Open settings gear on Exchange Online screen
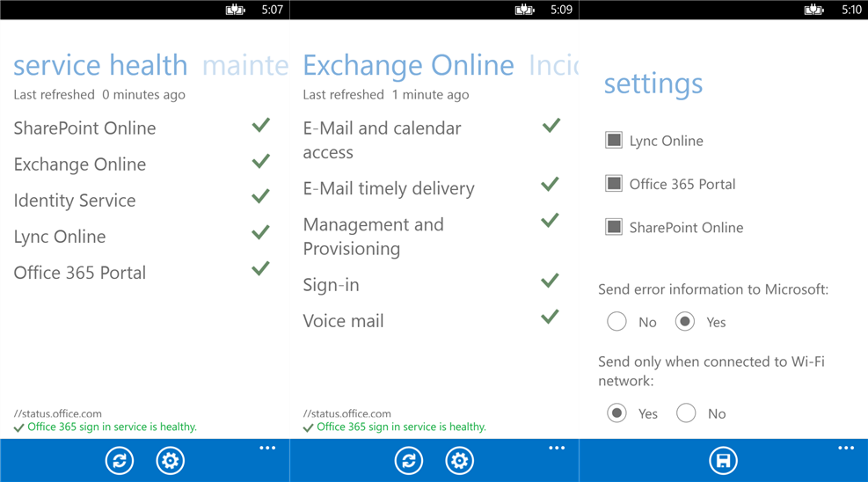 (459, 460)
